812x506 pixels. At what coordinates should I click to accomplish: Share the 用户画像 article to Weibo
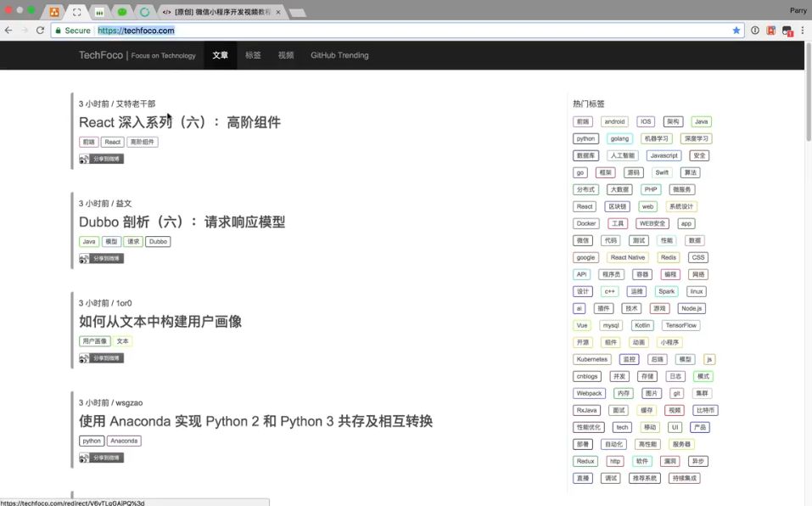tap(102, 358)
